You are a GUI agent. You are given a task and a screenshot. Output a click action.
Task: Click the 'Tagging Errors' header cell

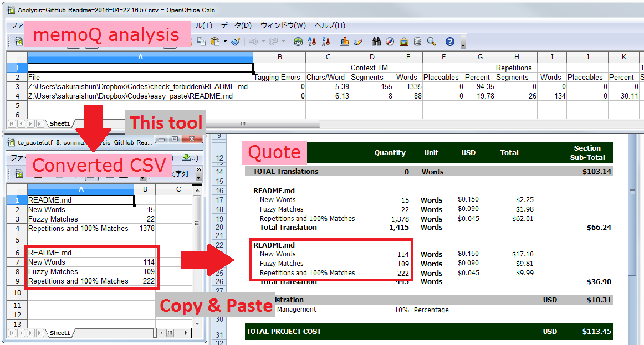click(x=279, y=77)
